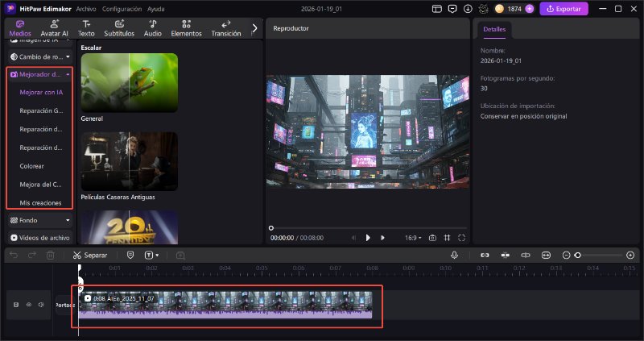Image resolution: width=644 pixels, height=341 pixels.
Task: Open the Archivo menu
Action: click(x=86, y=9)
